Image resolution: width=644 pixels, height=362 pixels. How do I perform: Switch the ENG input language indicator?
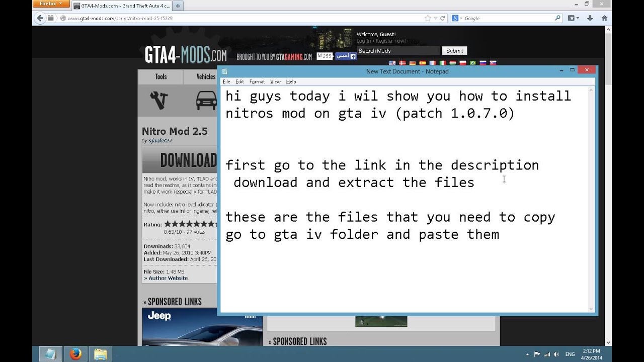[x=570, y=354]
